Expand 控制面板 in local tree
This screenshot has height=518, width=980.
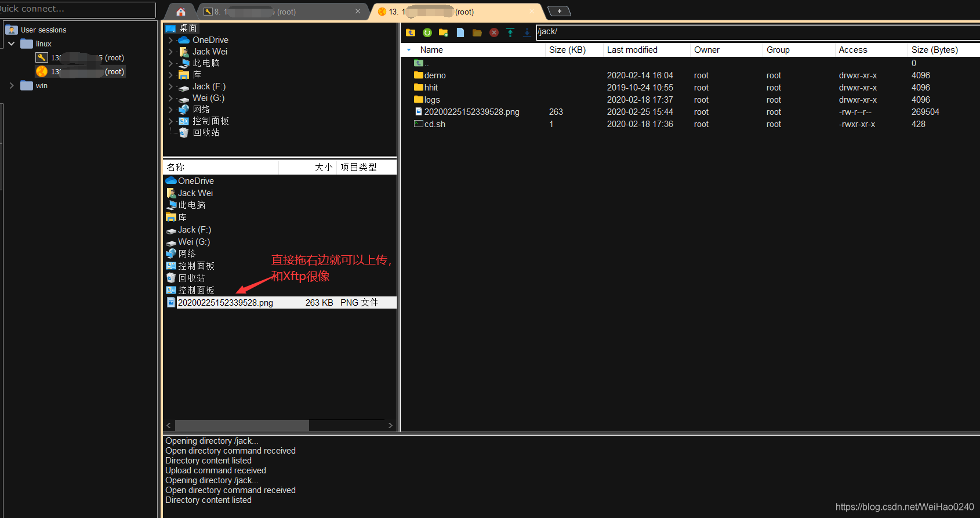tap(170, 121)
